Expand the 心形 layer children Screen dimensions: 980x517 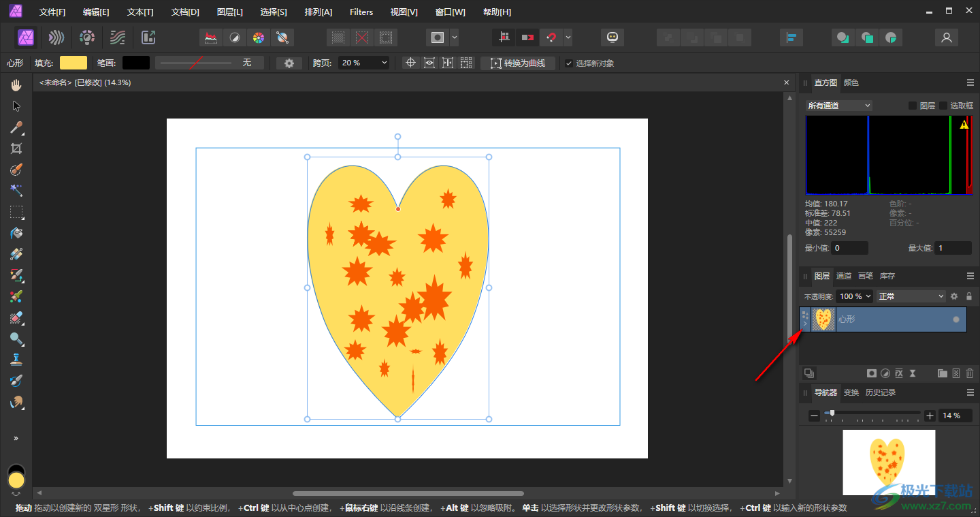point(805,324)
